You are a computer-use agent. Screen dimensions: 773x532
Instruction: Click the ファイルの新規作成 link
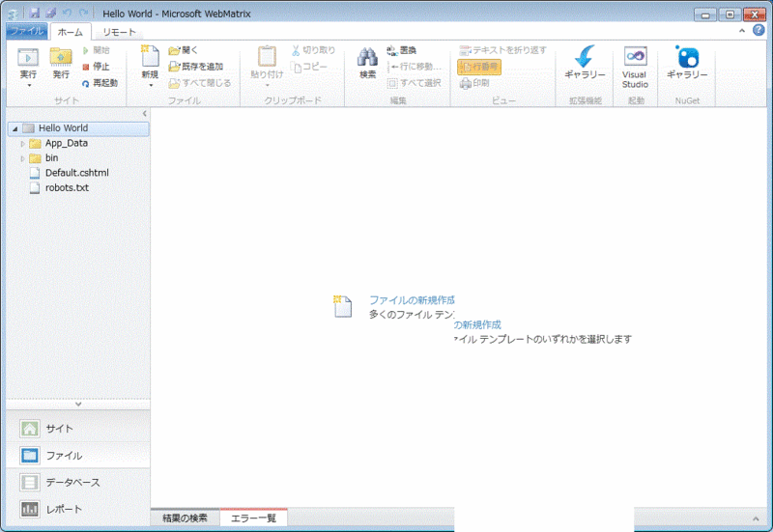[x=412, y=300]
